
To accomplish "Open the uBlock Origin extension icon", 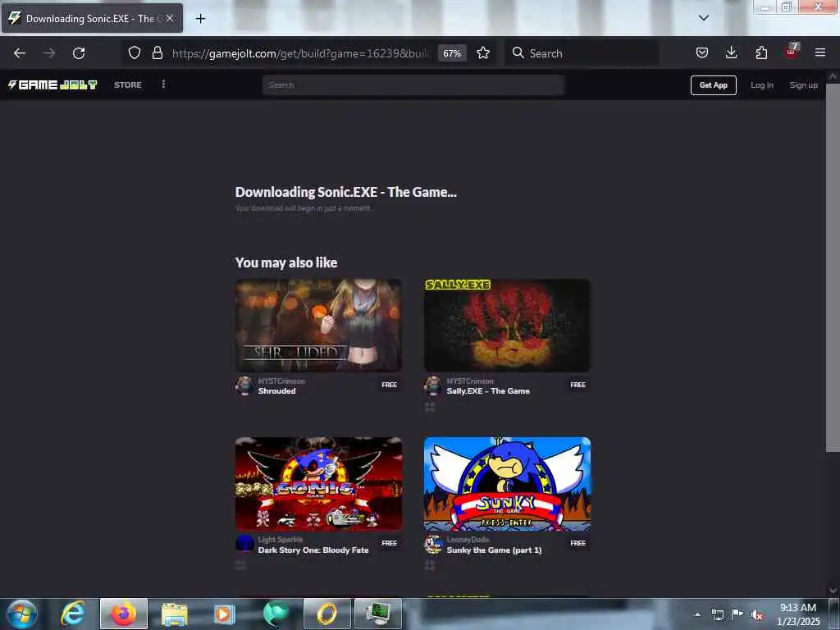I will 792,52.
